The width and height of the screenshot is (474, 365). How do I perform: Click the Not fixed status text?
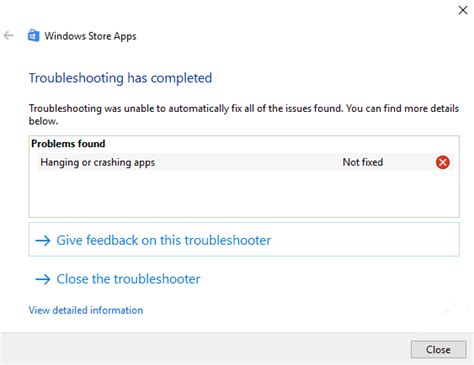(363, 162)
